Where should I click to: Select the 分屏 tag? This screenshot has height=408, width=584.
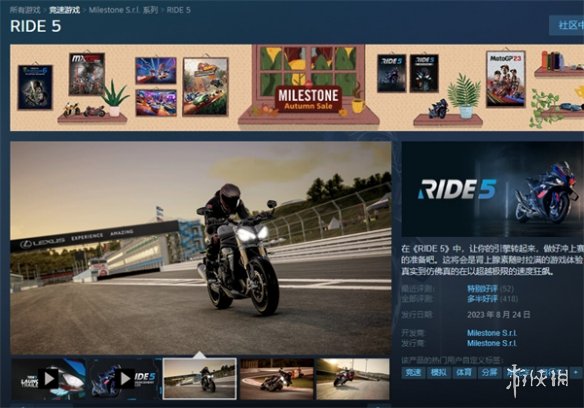tap(489, 372)
